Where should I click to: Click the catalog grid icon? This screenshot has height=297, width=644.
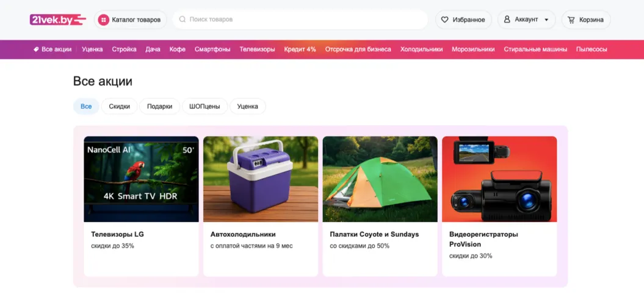point(104,20)
